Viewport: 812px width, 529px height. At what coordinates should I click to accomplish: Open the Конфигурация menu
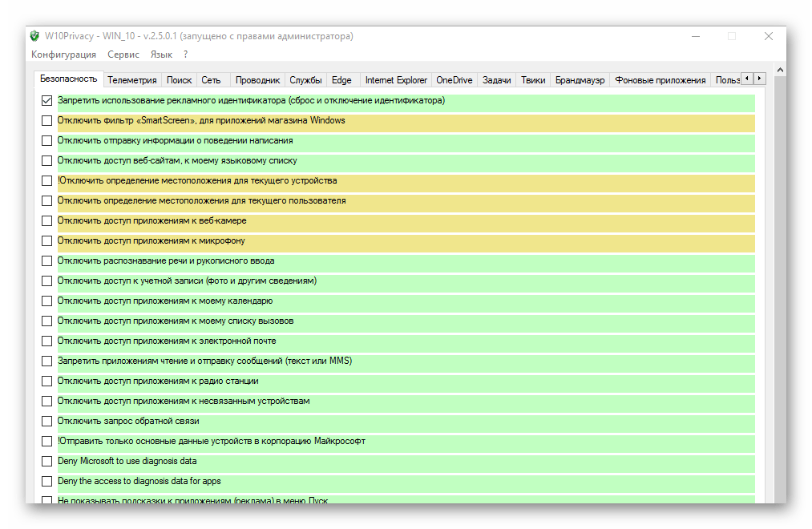[x=63, y=55]
